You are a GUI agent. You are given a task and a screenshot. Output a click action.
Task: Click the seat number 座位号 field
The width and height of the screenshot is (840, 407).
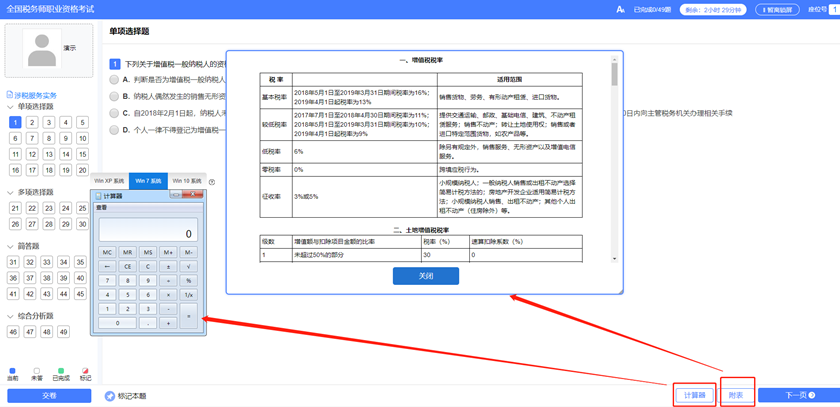[834, 10]
